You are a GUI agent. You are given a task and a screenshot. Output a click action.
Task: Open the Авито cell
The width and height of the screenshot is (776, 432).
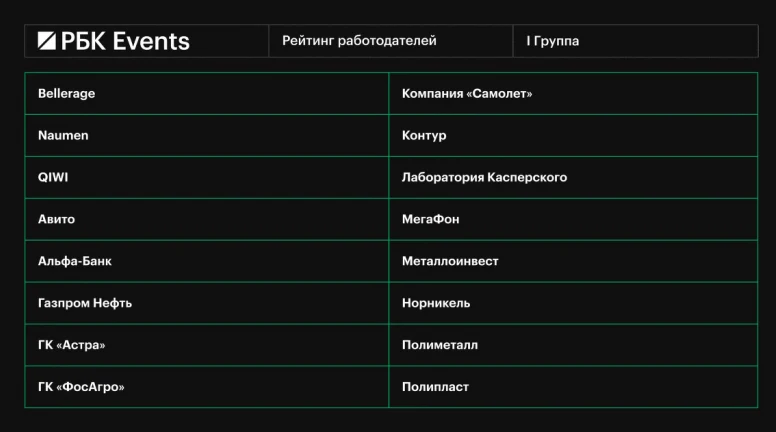click(207, 219)
